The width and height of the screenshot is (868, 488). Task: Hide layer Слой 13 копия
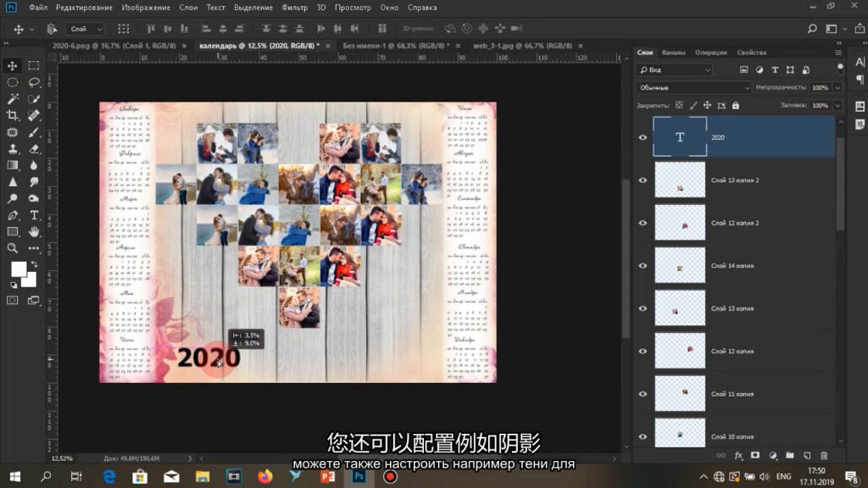[643, 308]
